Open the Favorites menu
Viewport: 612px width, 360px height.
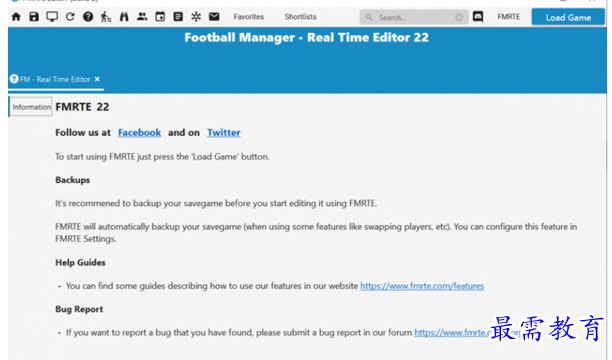249,17
